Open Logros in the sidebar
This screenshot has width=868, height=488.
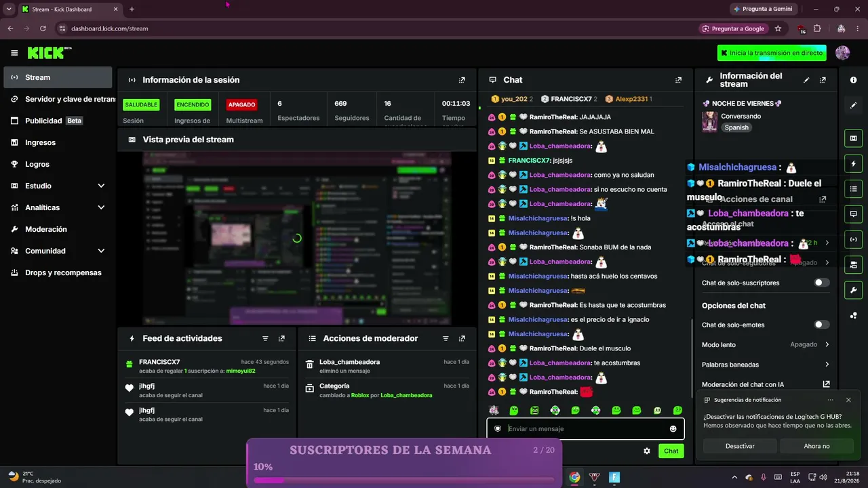click(58, 164)
